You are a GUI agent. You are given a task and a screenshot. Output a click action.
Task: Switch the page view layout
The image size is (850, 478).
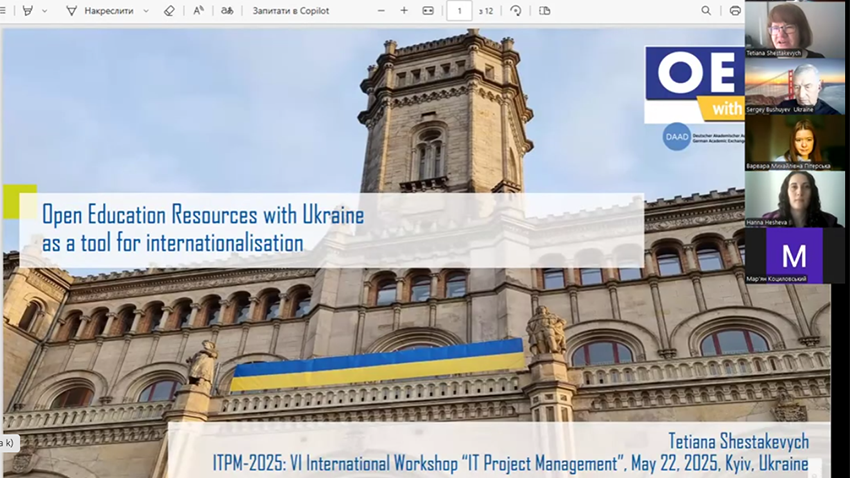[x=544, y=11]
